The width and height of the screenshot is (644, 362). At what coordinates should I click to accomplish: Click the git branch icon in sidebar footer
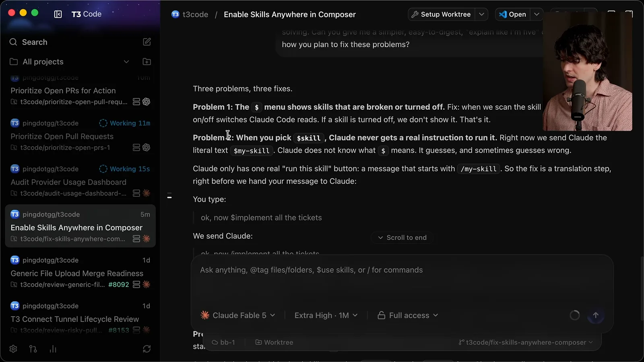click(x=33, y=349)
